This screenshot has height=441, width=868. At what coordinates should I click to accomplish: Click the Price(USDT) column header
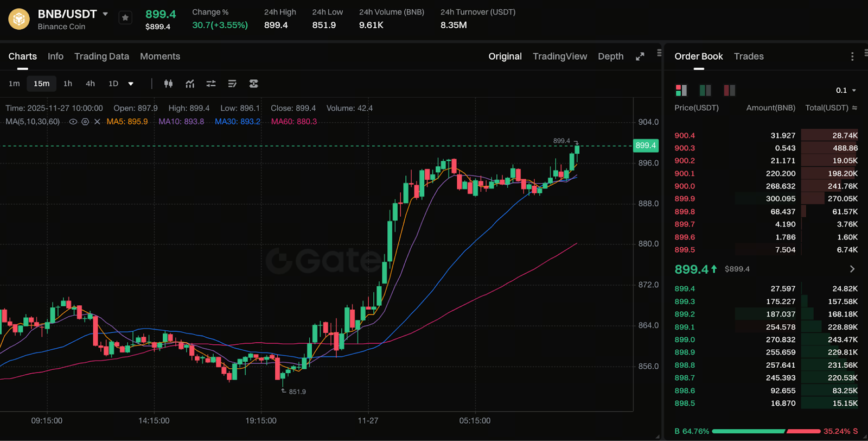(697, 108)
